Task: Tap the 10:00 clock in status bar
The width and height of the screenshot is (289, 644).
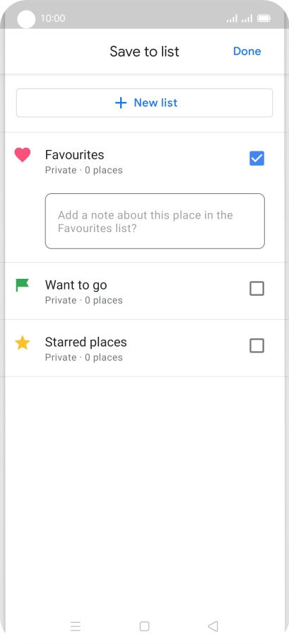Action: 53,18
